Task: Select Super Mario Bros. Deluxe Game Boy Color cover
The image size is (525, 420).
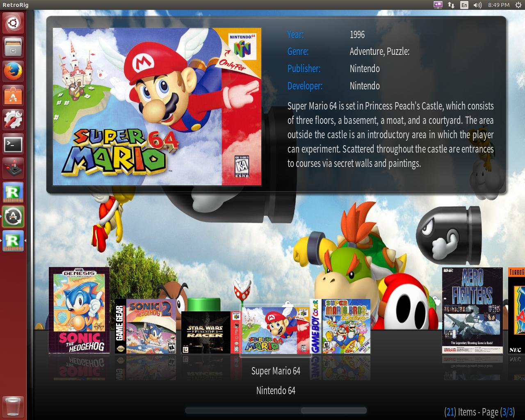Action: (x=340, y=326)
